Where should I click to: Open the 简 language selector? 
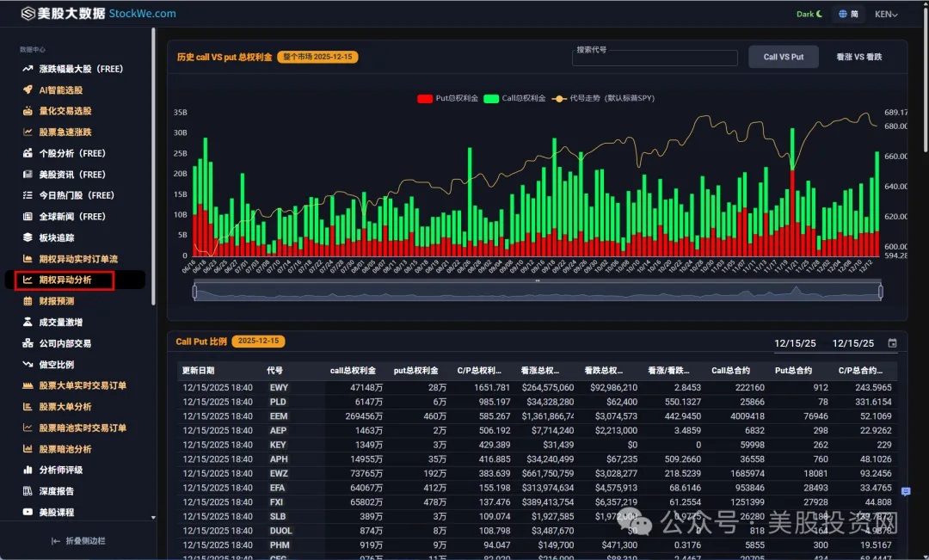(x=848, y=14)
